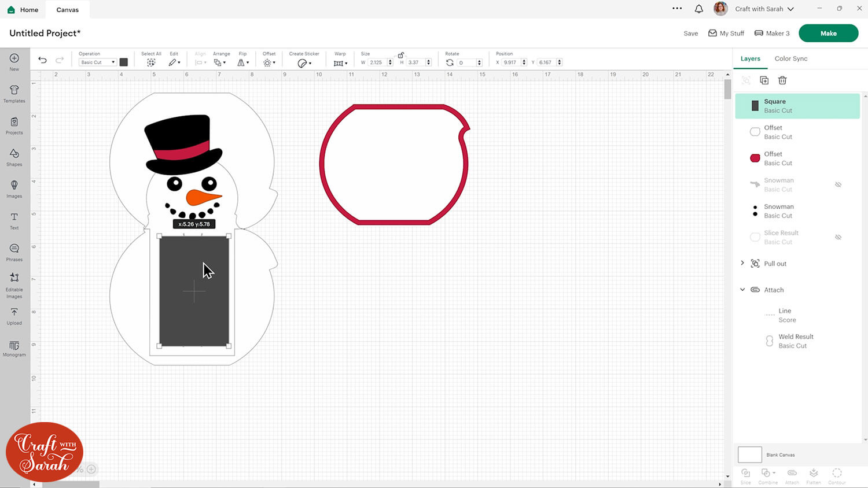Select the Text tool
The height and width of the screenshot is (488, 868).
click(x=14, y=220)
